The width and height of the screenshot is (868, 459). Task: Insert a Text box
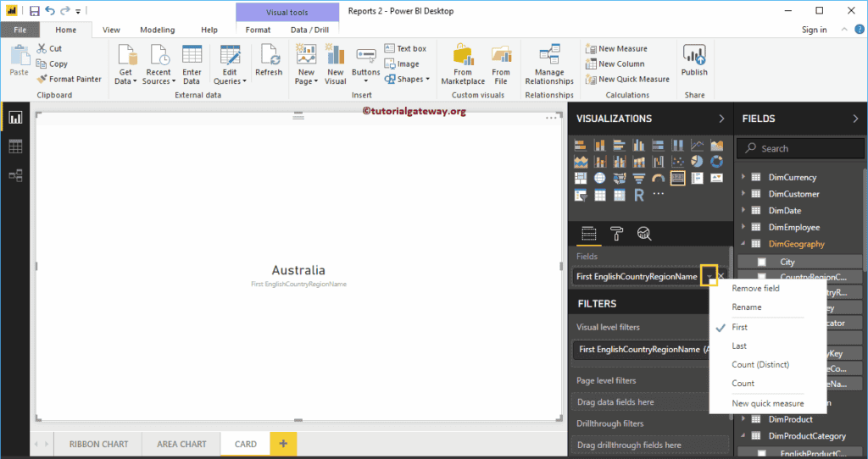coord(405,48)
